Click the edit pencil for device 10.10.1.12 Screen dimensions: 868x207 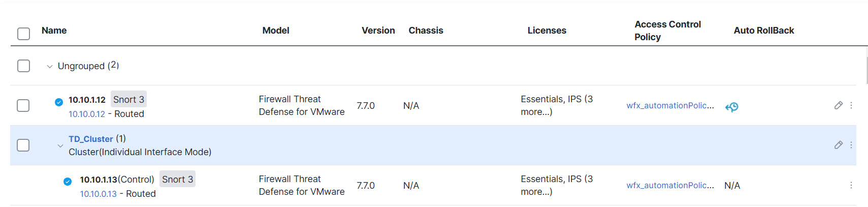pyautogui.click(x=839, y=105)
